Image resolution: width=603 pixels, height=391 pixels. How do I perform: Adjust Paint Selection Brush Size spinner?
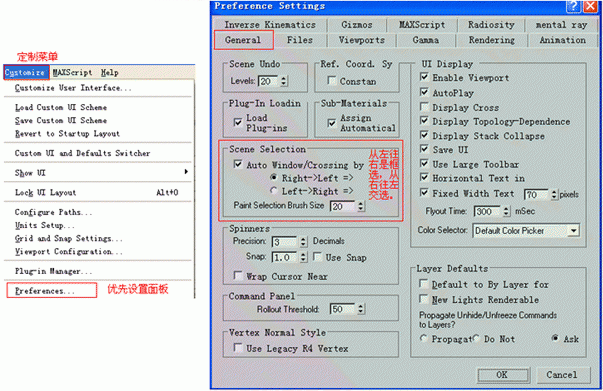point(360,206)
